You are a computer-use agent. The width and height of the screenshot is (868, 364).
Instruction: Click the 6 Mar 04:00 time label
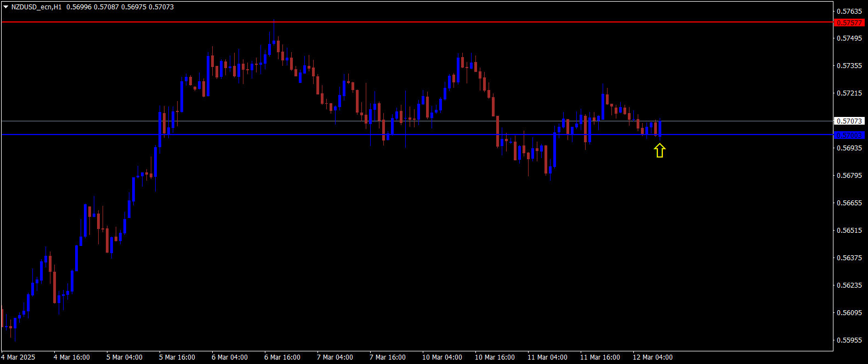230,357
